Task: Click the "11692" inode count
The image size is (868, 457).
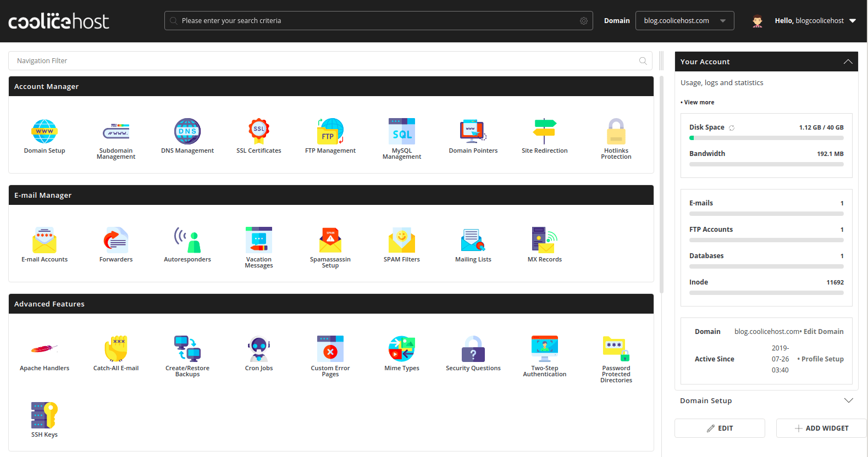Action: 835,282
